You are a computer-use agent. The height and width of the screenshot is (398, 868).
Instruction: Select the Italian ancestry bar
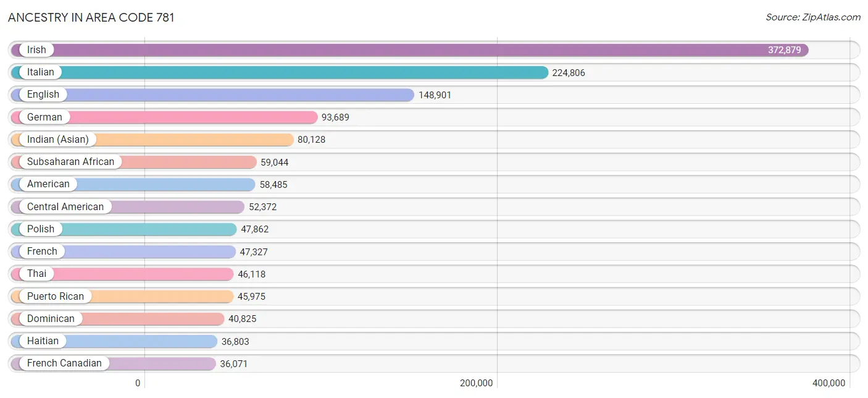pyautogui.click(x=280, y=72)
